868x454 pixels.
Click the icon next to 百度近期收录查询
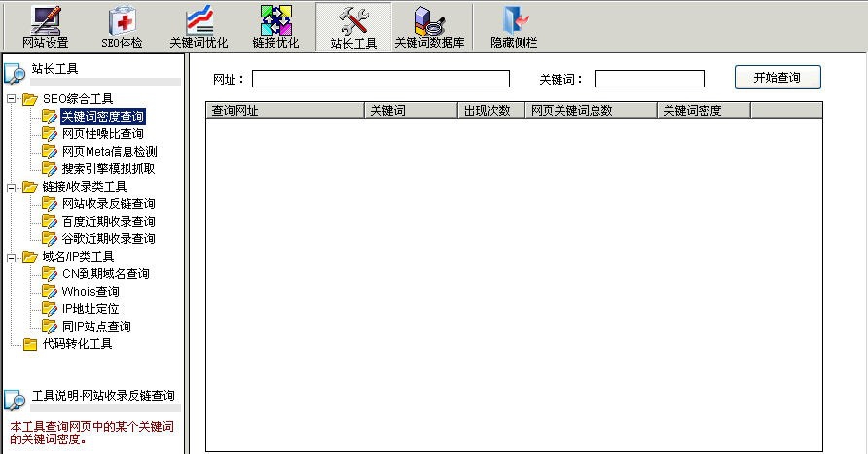(x=50, y=222)
